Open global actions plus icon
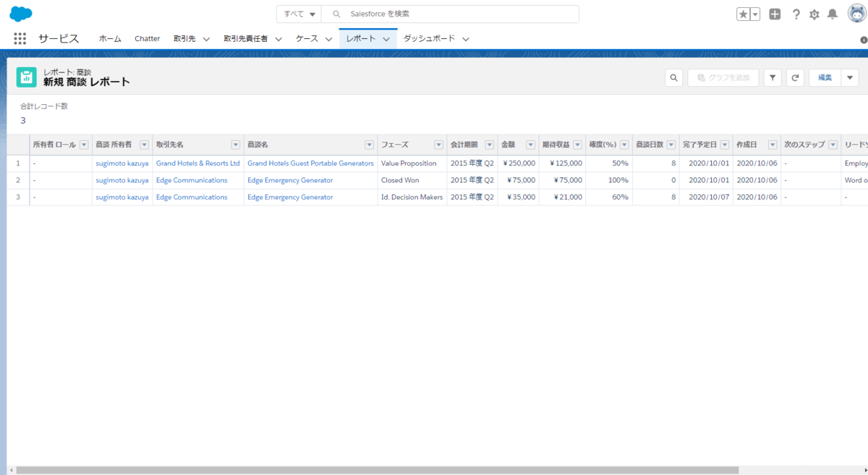868x475 pixels. coord(775,14)
